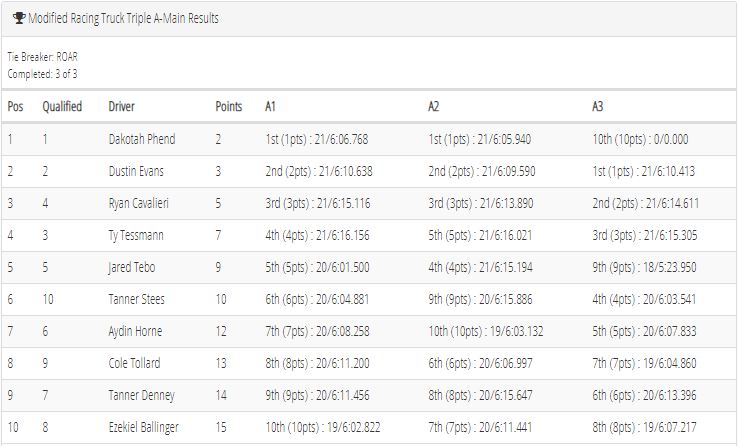
Task: Click the Tie Breaker: ROAR text
Action: (42, 57)
